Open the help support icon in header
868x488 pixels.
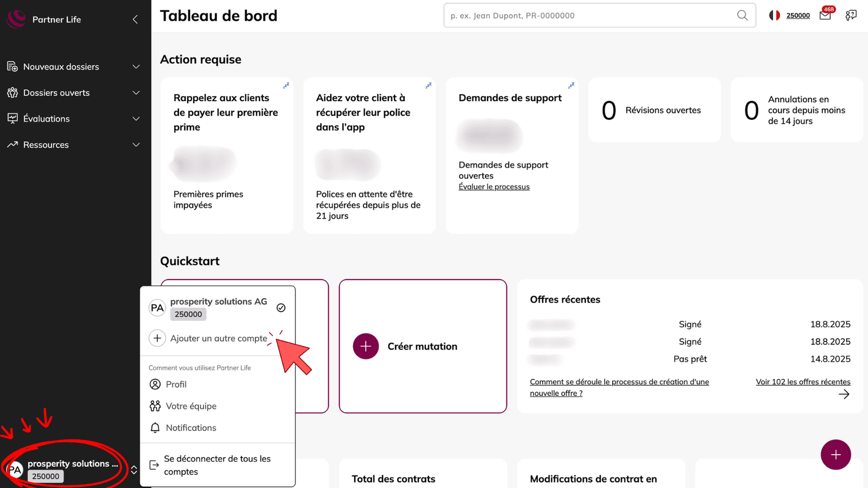850,15
